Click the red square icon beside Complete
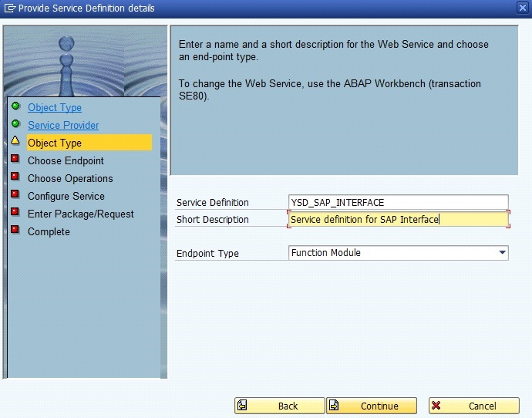This screenshot has height=418, width=532. (x=15, y=231)
